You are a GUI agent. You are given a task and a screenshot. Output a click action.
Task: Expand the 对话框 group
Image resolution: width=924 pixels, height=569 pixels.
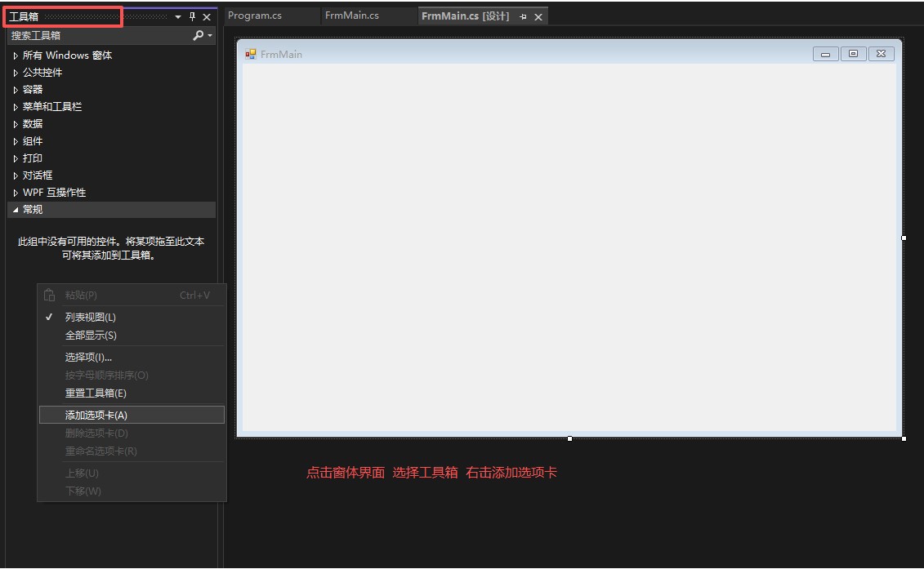click(x=16, y=176)
